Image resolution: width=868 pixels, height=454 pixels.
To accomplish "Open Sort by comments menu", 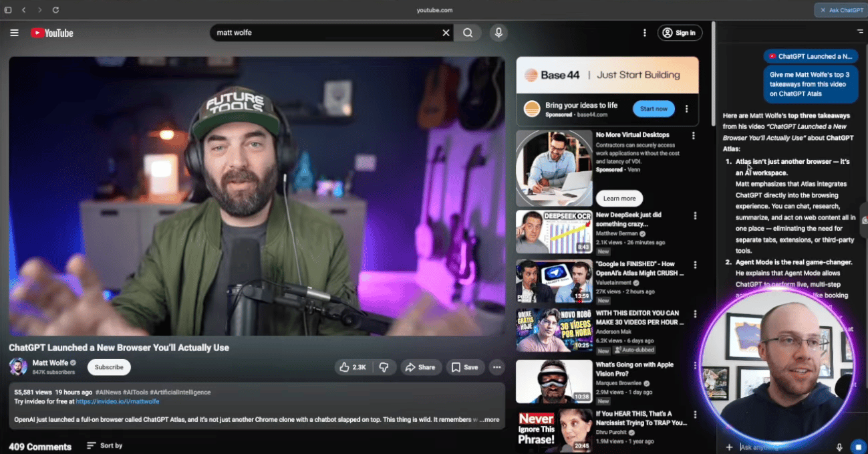I will coord(105,445).
